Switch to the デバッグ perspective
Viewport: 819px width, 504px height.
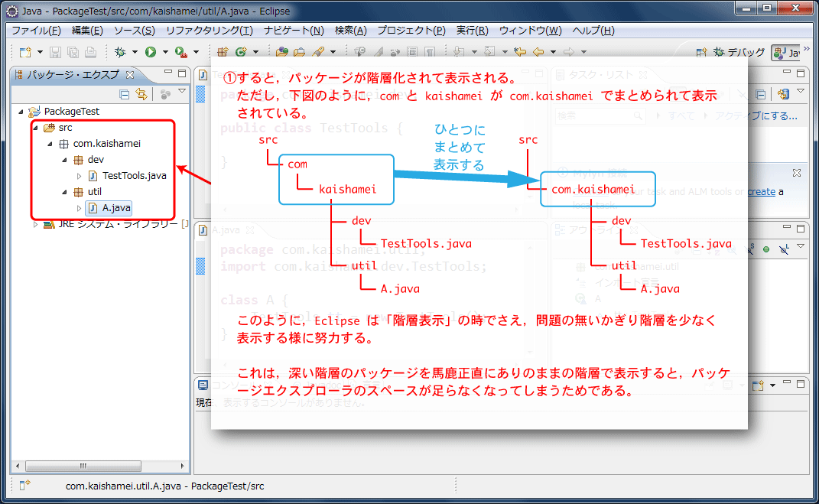pos(739,52)
